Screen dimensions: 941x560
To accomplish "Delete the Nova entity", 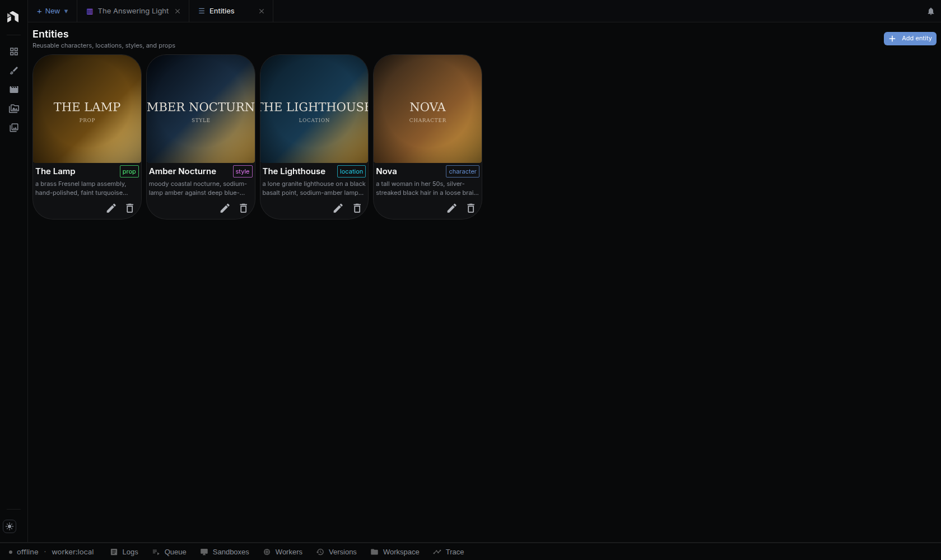I will click(x=471, y=208).
